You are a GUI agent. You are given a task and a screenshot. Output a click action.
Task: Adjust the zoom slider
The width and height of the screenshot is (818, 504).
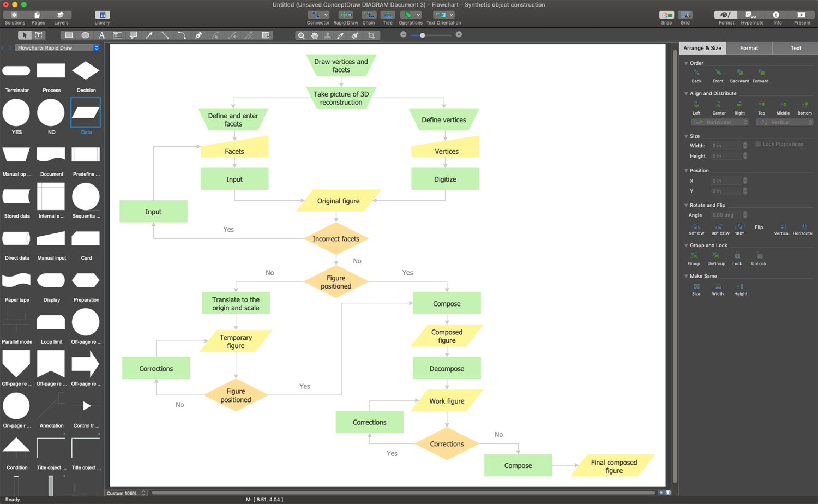click(x=423, y=34)
